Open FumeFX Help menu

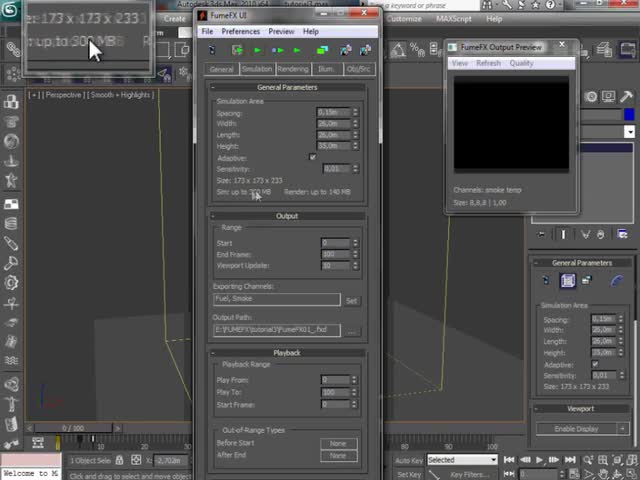click(311, 31)
